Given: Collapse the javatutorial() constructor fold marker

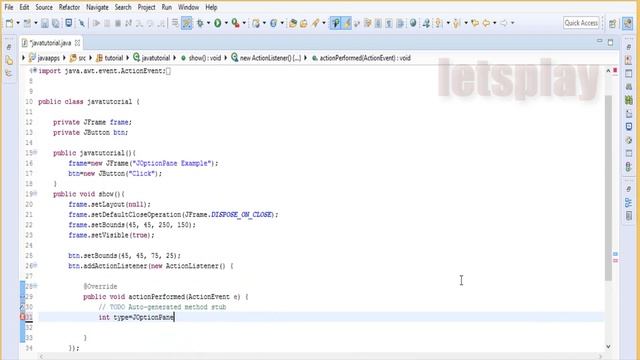Looking at the screenshot, I should (35, 153).
